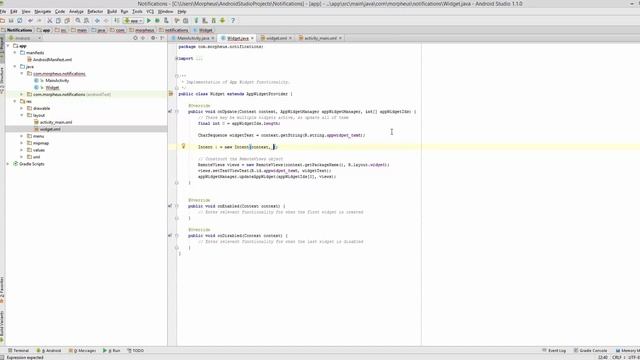Collapse the layout folder
Screen dimensions: 640x360
pyautogui.click(x=22, y=115)
